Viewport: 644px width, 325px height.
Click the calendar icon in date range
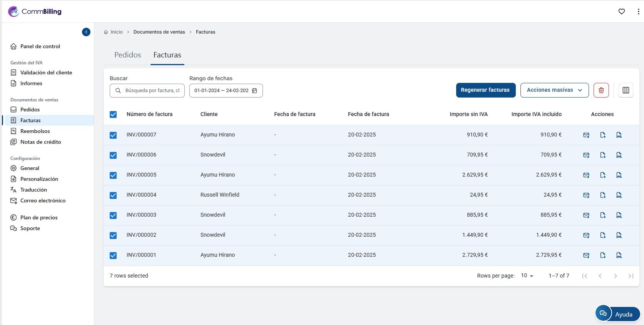254,91
